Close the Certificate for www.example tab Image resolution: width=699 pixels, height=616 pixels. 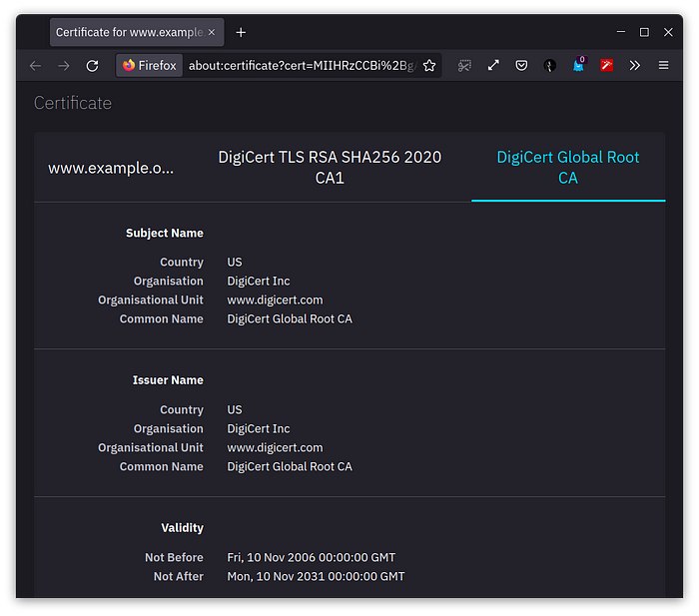coord(212,32)
